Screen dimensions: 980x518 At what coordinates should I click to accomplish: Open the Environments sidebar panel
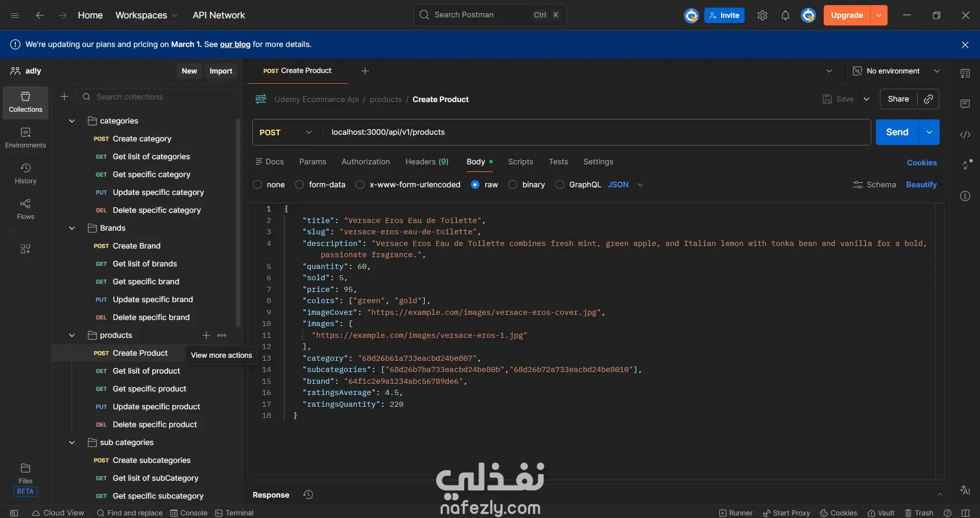[x=26, y=138]
